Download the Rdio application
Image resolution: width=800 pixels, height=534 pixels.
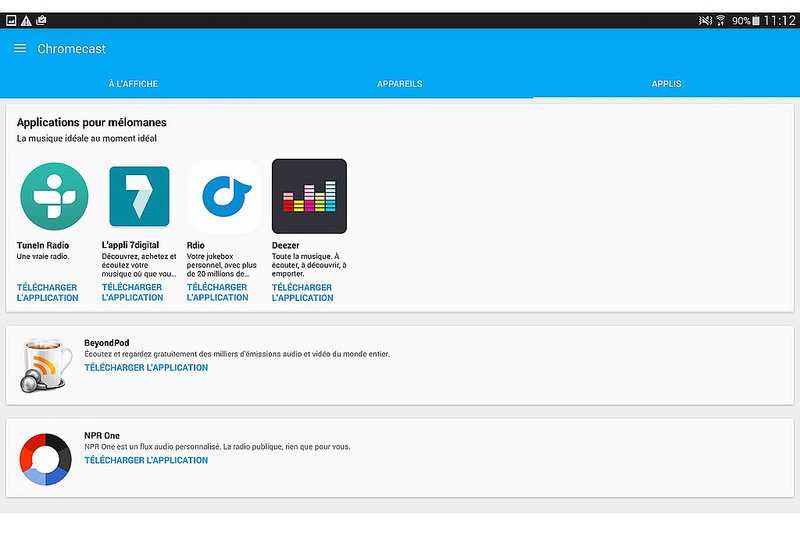pyautogui.click(x=217, y=293)
